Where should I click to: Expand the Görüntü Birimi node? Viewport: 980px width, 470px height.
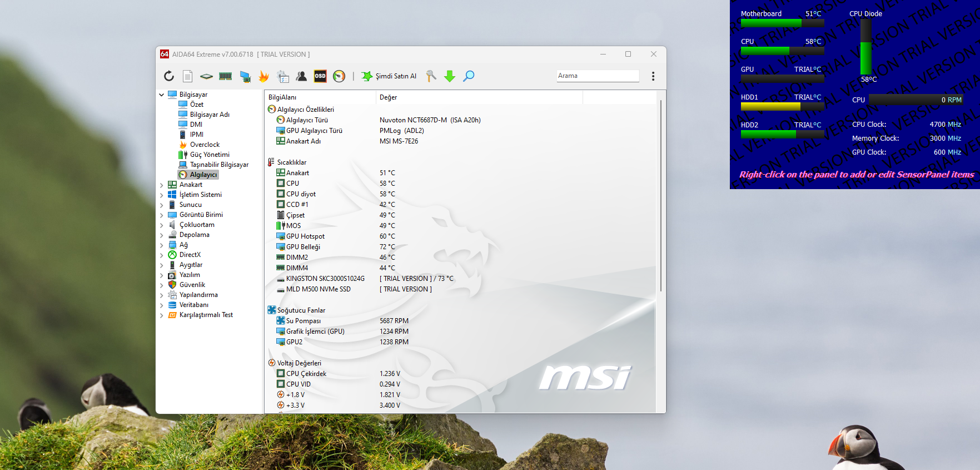[x=162, y=215]
